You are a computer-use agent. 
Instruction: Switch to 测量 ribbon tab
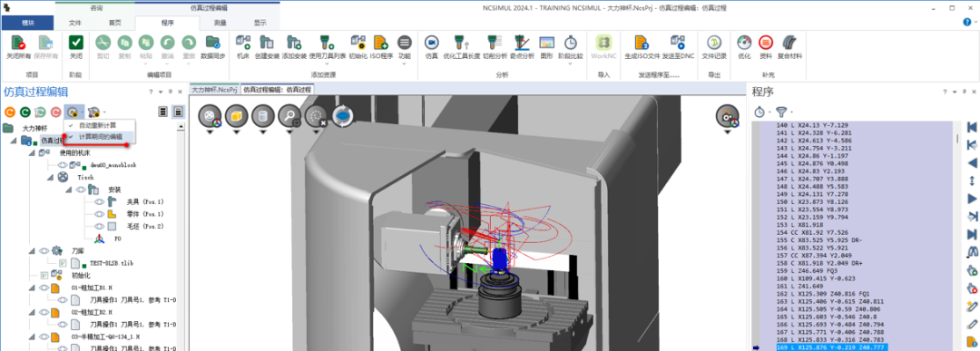click(x=220, y=23)
